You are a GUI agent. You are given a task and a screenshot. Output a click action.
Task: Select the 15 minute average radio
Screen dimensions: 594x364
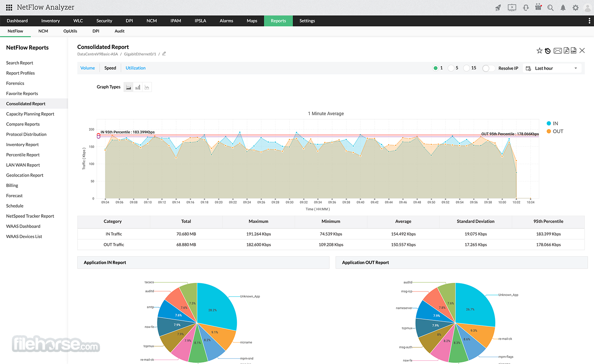pyautogui.click(x=466, y=68)
